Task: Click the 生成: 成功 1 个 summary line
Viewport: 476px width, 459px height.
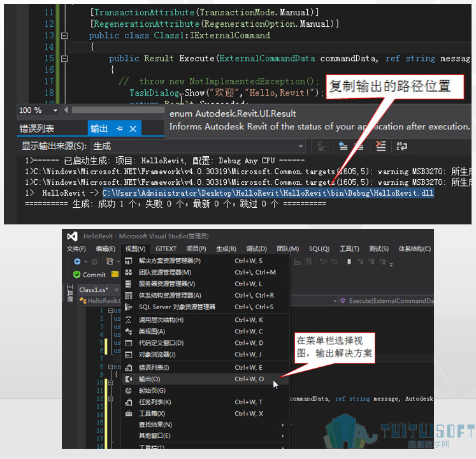Action: point(175,204)
